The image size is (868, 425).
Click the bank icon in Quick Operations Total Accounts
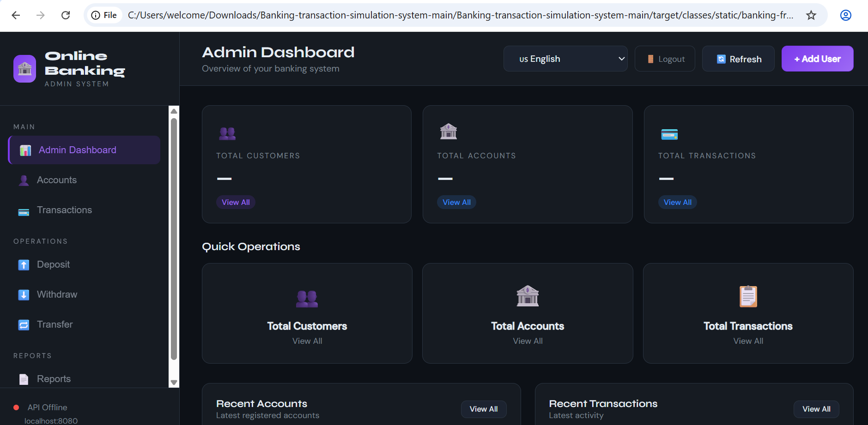tap(528, 296)
